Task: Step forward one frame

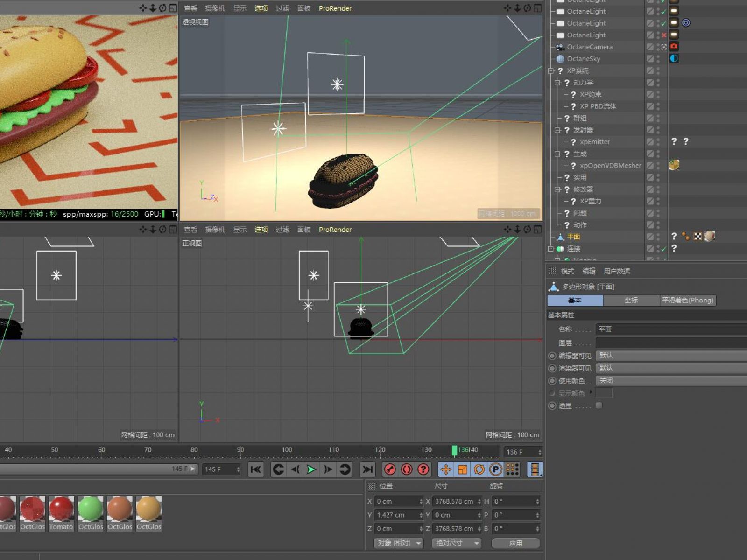Action: tap(328, 469)
